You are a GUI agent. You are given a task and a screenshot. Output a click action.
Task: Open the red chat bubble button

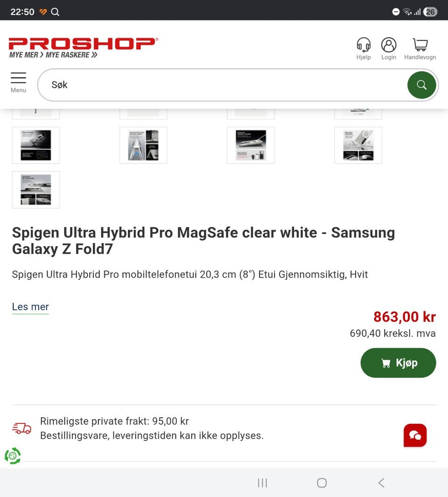pos(415,435)
